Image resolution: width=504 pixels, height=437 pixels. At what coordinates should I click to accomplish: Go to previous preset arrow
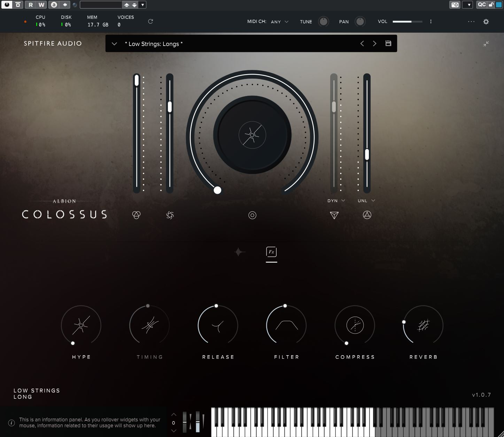pos(362,43)
